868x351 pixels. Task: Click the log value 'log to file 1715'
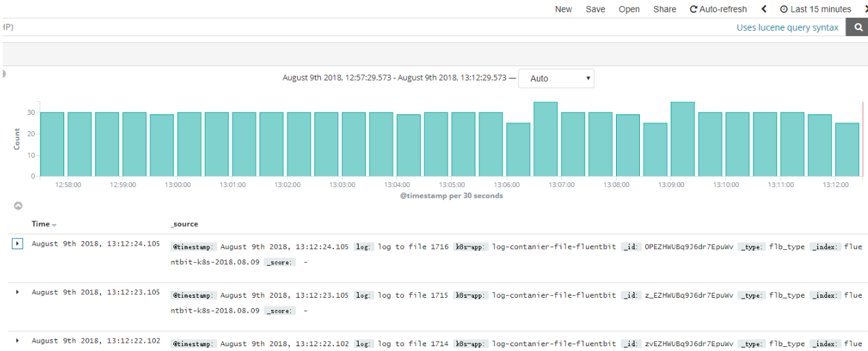[413, 295]
